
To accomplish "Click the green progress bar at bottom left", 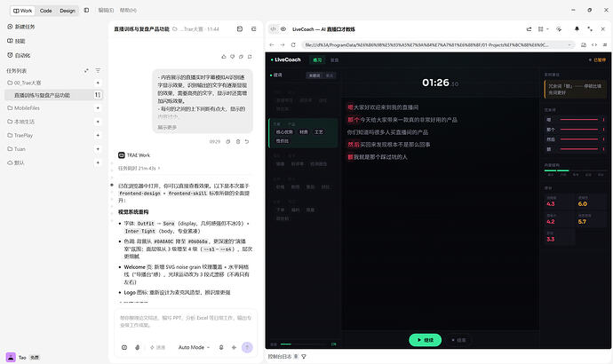I will (x=305, y=344).
